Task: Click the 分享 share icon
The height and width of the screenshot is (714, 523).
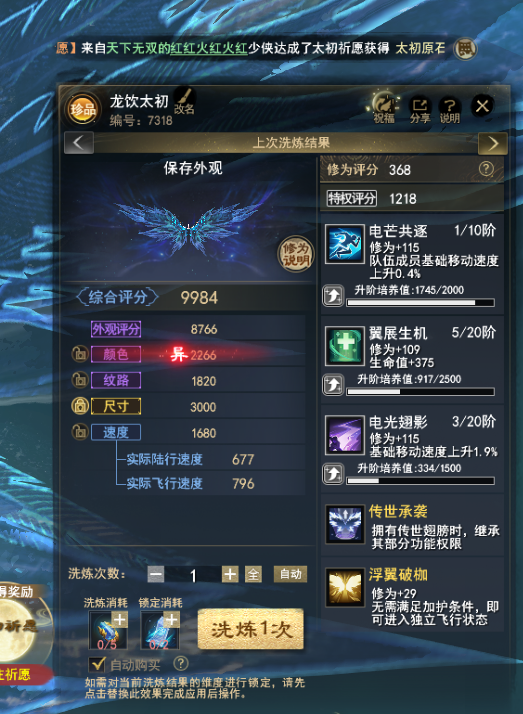Action: (420, 109)
